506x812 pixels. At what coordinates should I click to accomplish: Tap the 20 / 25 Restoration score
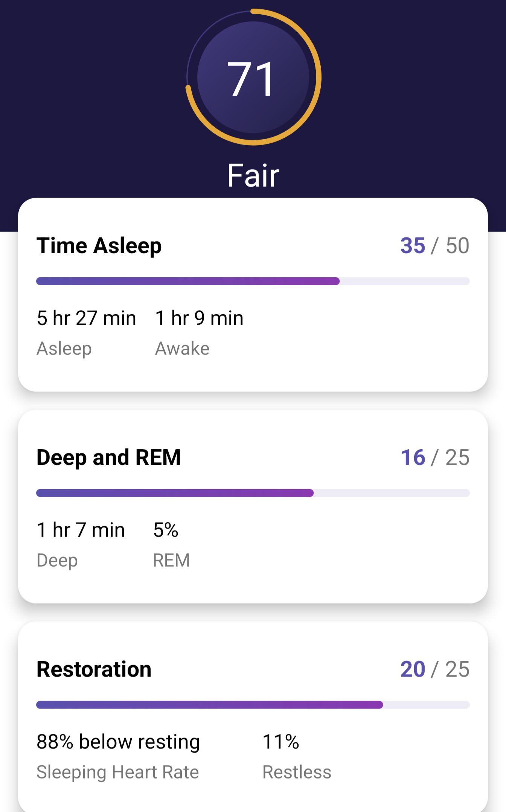point(434,669)
